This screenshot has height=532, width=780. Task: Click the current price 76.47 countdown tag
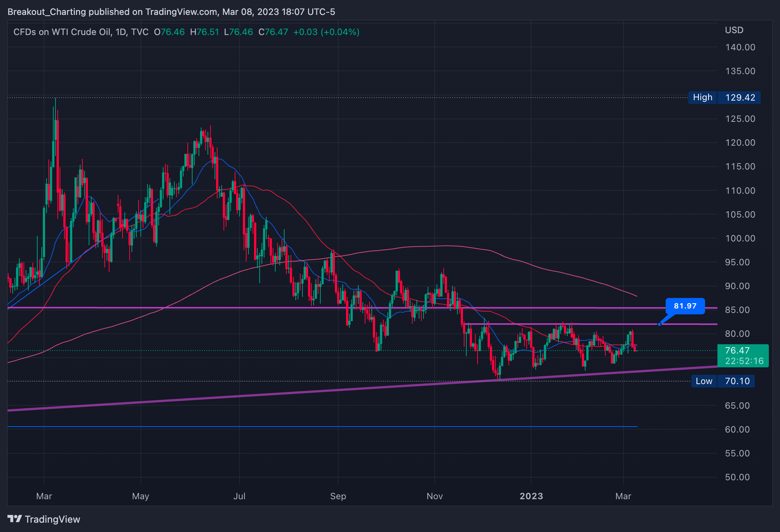[x=742, y=355]
